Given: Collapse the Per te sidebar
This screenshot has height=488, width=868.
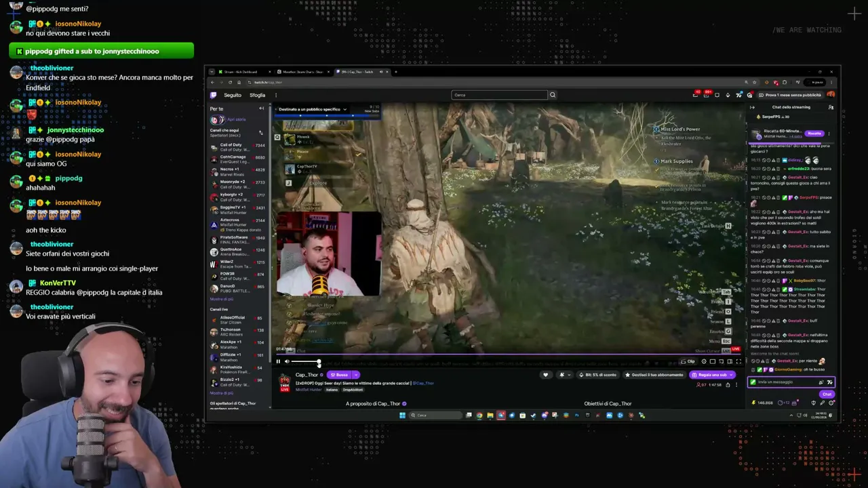Looking at the screenshot, I should [x=261, y=108].
